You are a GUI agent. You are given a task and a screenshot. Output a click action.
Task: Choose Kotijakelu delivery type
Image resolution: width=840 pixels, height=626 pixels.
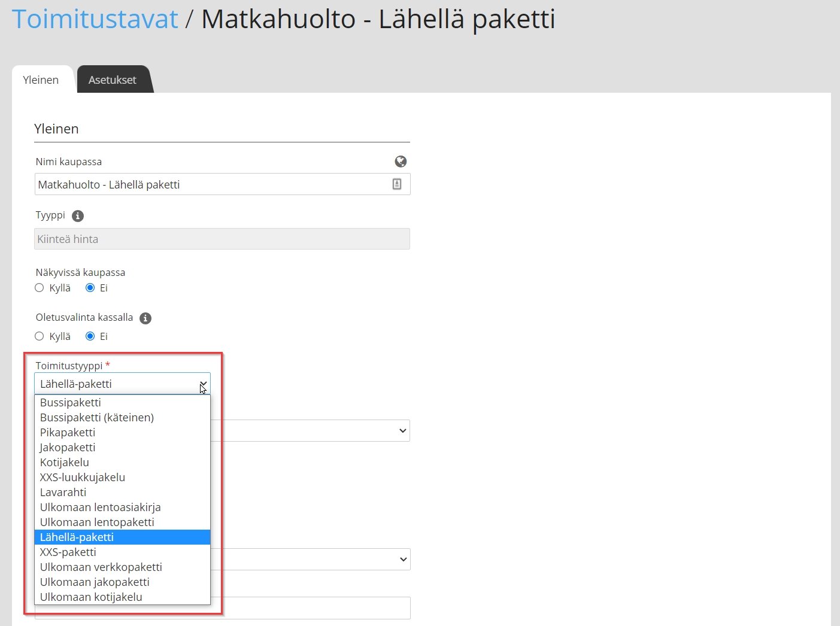[122, 463]
